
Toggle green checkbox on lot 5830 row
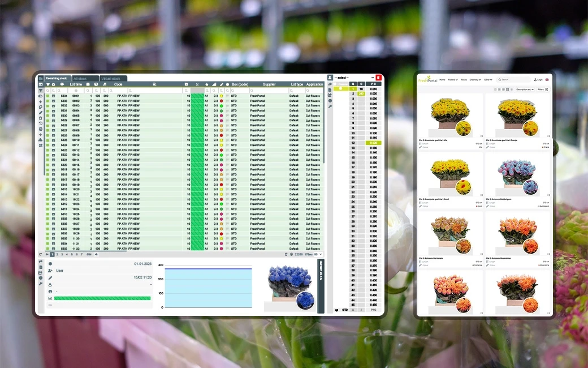(47, 115)
